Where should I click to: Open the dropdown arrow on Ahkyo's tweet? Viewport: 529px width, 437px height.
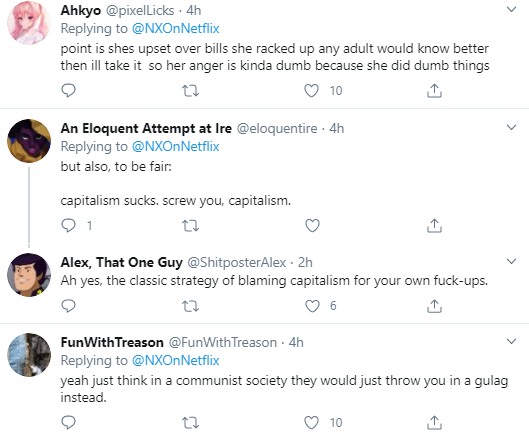[x=511, y=9]
